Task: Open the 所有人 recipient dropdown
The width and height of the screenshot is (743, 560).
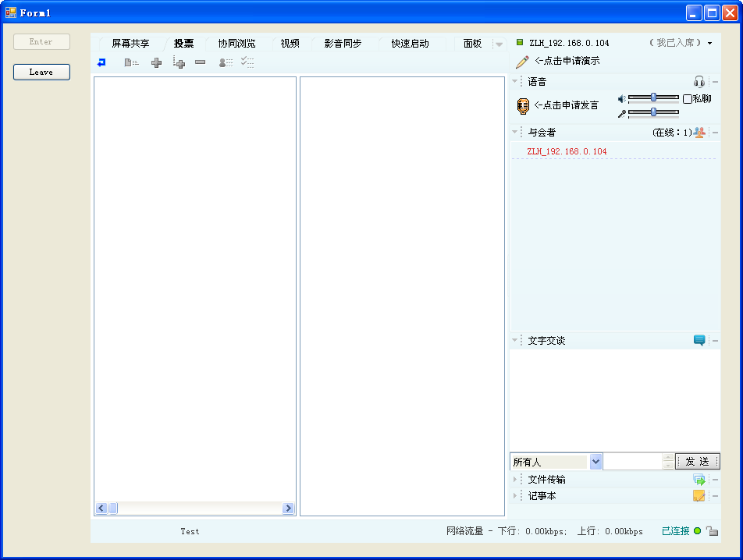Action: click(x=596, y=462)
